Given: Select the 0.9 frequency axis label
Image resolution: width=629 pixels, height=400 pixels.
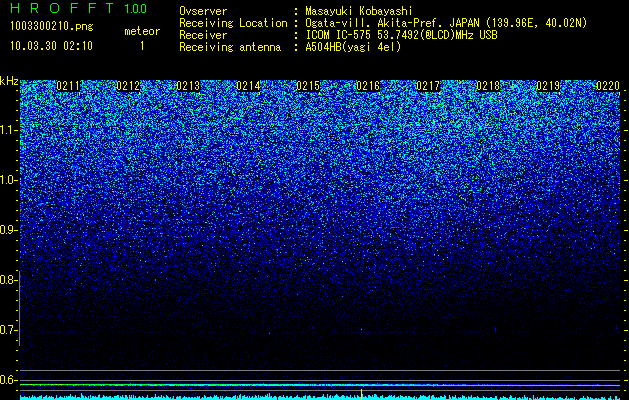Looking at the screenshot, I should [x=8, y=230].
